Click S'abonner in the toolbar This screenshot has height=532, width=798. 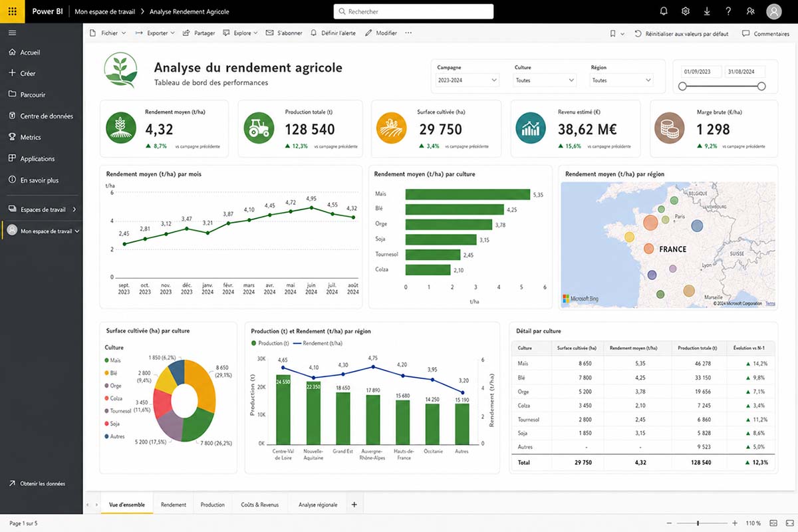pyautogui.click(x=284, y=33)
